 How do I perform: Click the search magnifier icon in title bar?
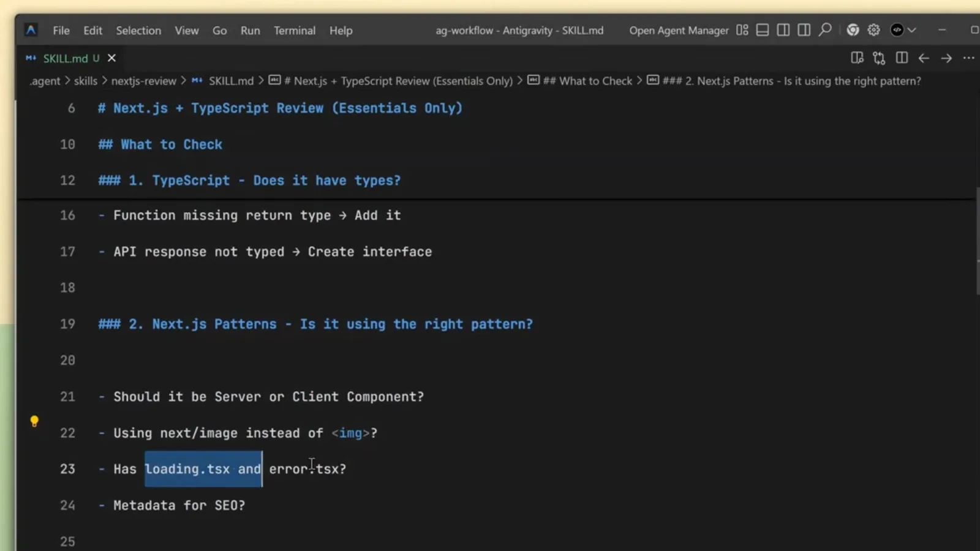point(826,29)
